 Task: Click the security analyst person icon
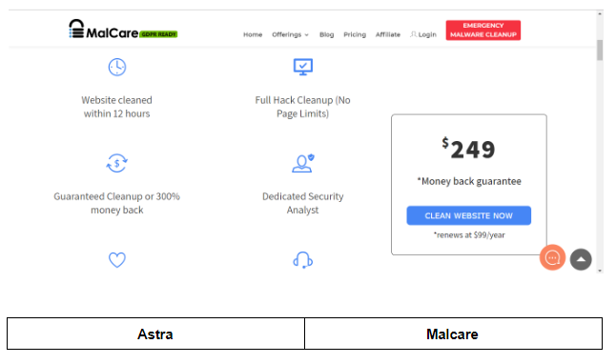(303, 163)
